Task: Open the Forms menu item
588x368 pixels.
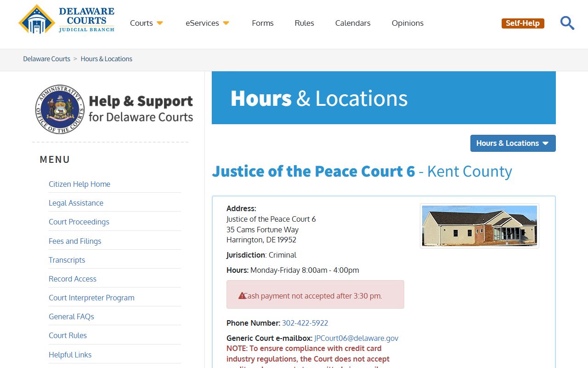Action: coord(263,23)
